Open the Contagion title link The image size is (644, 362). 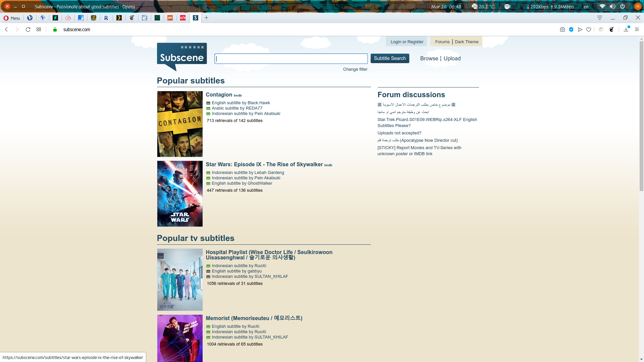pyautogui.click(x=219, y=95)
